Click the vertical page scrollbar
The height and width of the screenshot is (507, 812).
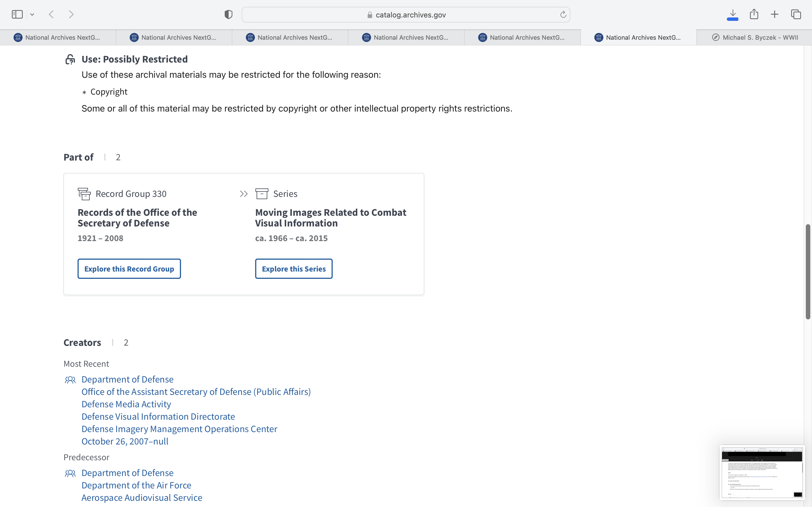(808, 272)
